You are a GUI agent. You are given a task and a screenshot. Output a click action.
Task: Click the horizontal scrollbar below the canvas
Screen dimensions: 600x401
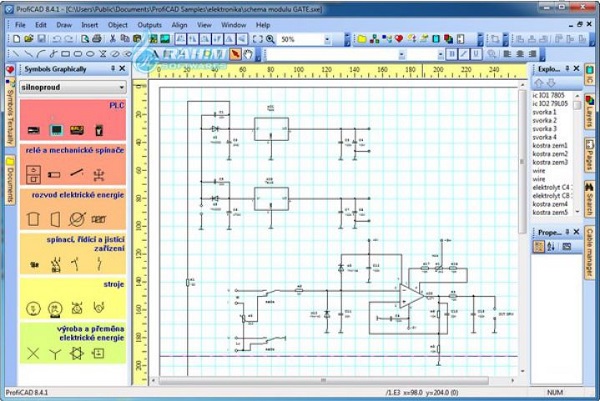(332, 380)
